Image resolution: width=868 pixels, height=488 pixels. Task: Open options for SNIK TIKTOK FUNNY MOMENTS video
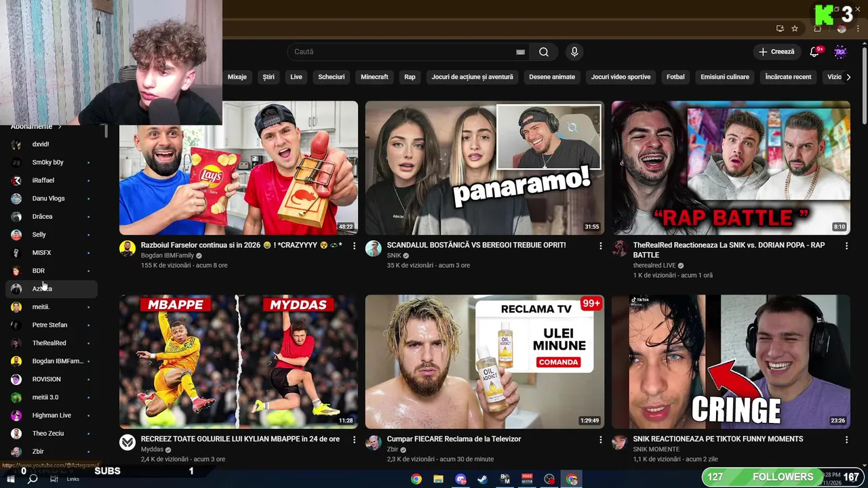(846, 440)
